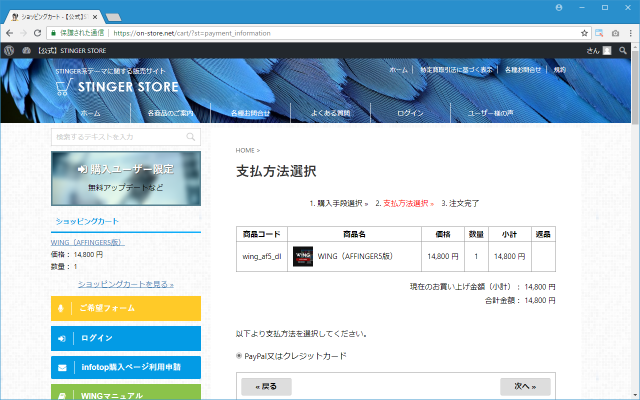Click « 戻る button
The image size is (640, 400).
pos(266,386)
